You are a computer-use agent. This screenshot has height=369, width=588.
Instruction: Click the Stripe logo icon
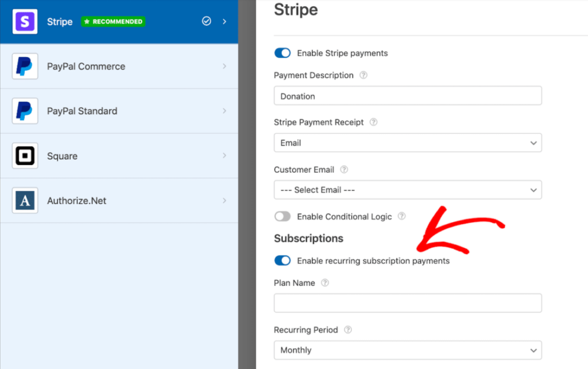point(24,21)
